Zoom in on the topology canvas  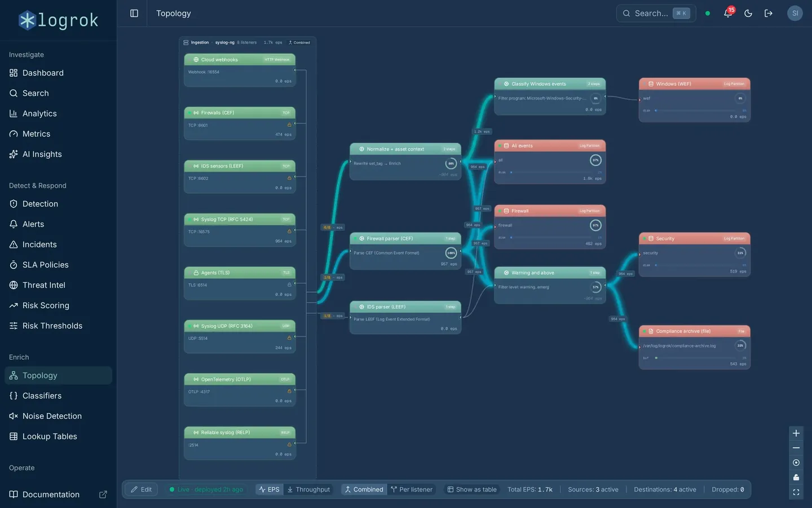796,433
